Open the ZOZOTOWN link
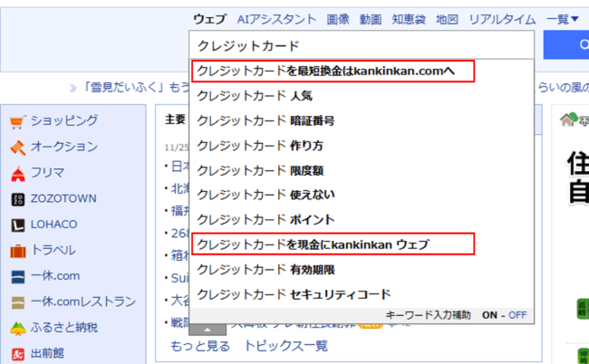This screenshot has height=364, width=589. (63, 198)
